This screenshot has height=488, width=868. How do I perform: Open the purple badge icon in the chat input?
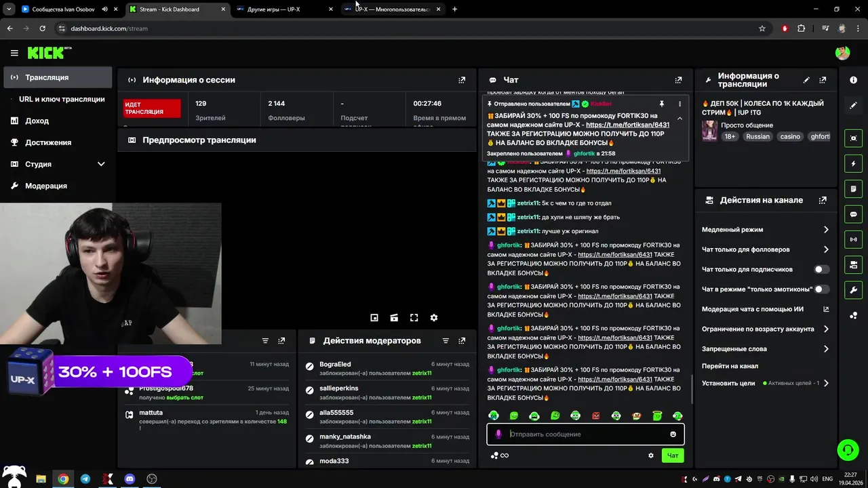[498, 434]
